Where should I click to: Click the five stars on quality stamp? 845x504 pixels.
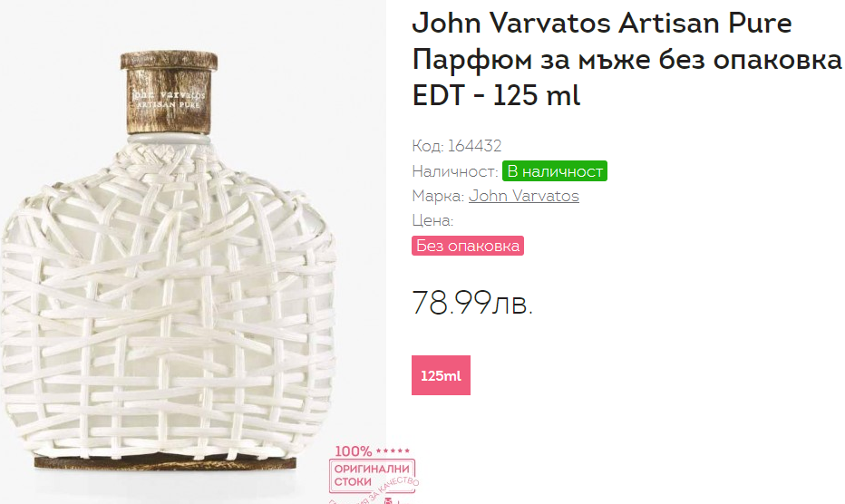[x=393, y=451]
